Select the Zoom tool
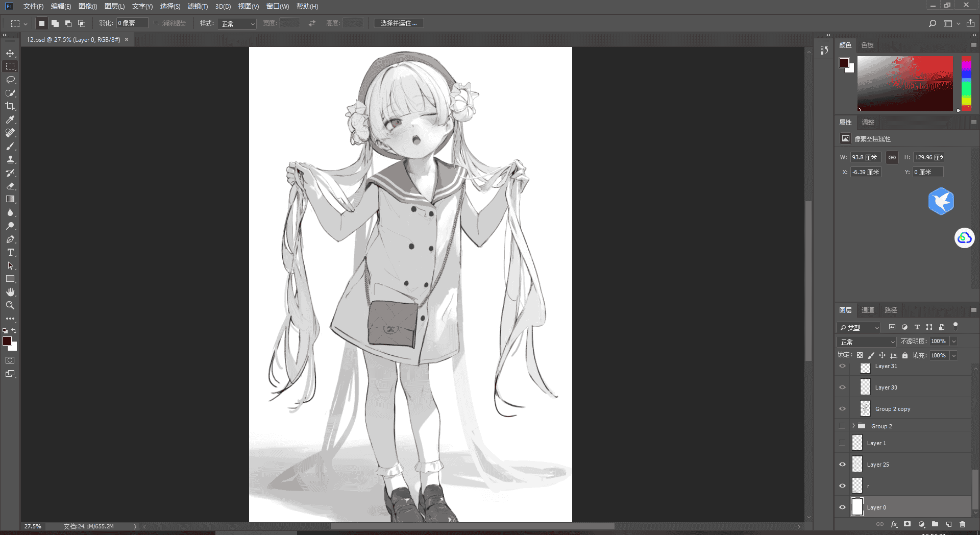The width and height of the screenshot is (980, 535). pos(10,305)
